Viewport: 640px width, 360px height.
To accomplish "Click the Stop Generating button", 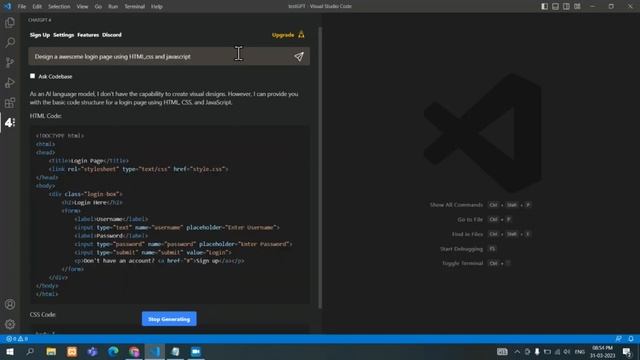I will pos(169,319).
